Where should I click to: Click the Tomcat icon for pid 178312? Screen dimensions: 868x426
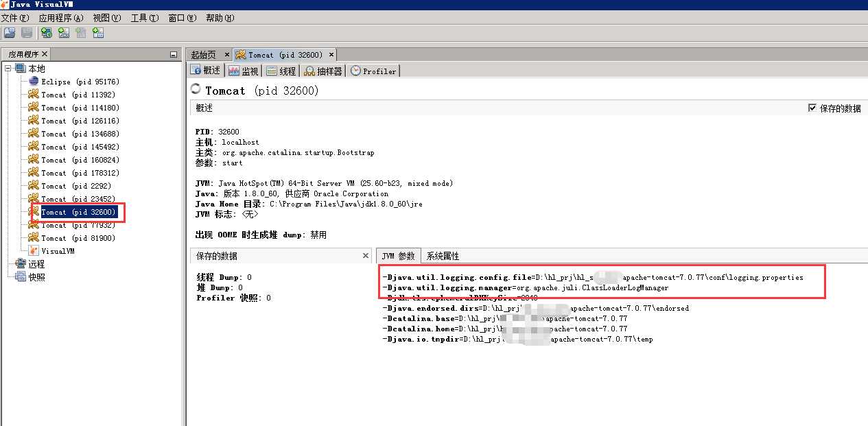(34, 172)
